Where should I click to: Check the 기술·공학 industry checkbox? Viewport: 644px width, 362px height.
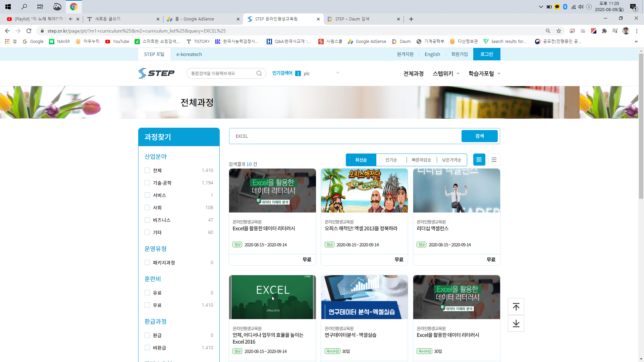point(147,183)
